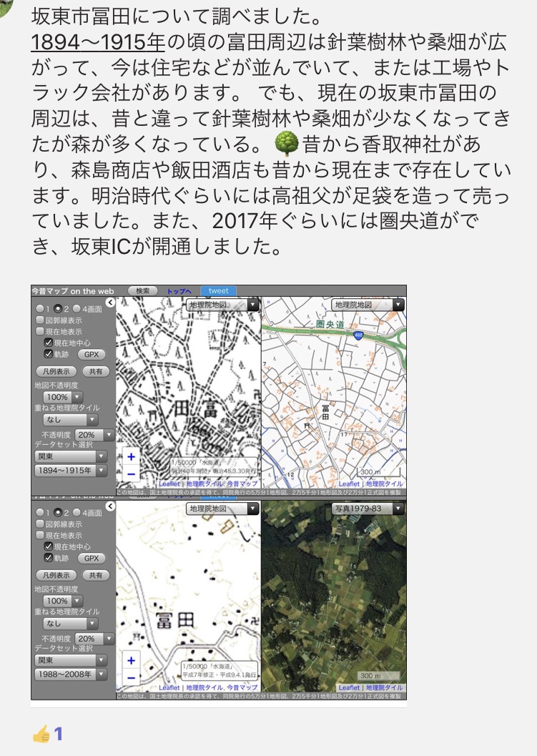Viewport: 537px width, 756px height.
Task: Open 地図不透明度 100% dropdown in 1988~2008年 panel
Action: [x=63, y=602]
